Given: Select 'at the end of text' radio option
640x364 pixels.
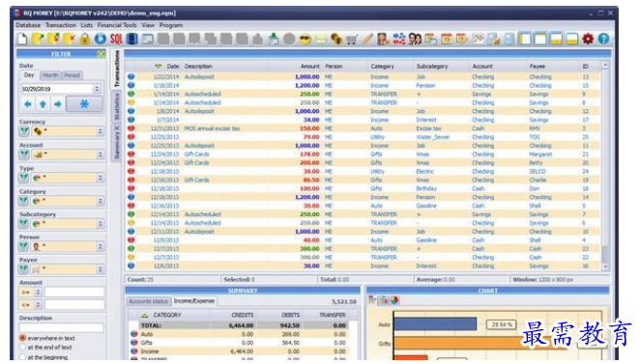Looking at the screenshot, I should [23, 348].
